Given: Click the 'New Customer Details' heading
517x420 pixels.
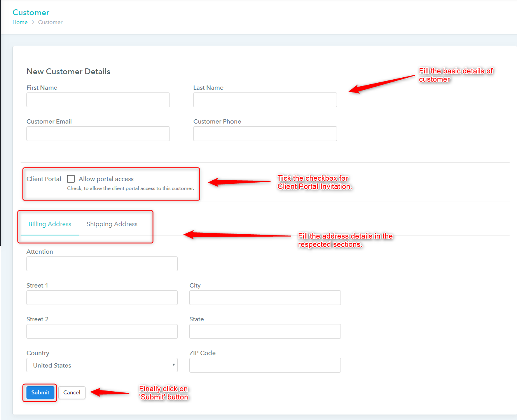Looking at the screenshot, I should pos(68,71).
